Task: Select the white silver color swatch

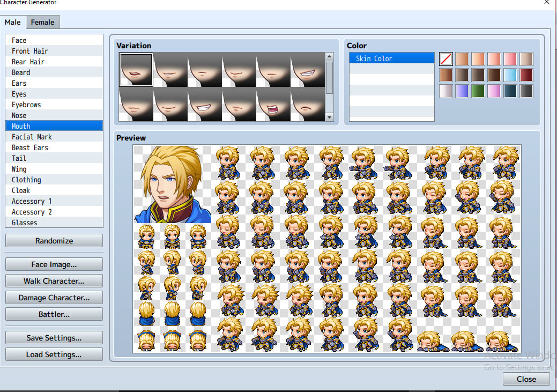Action: 446,91
